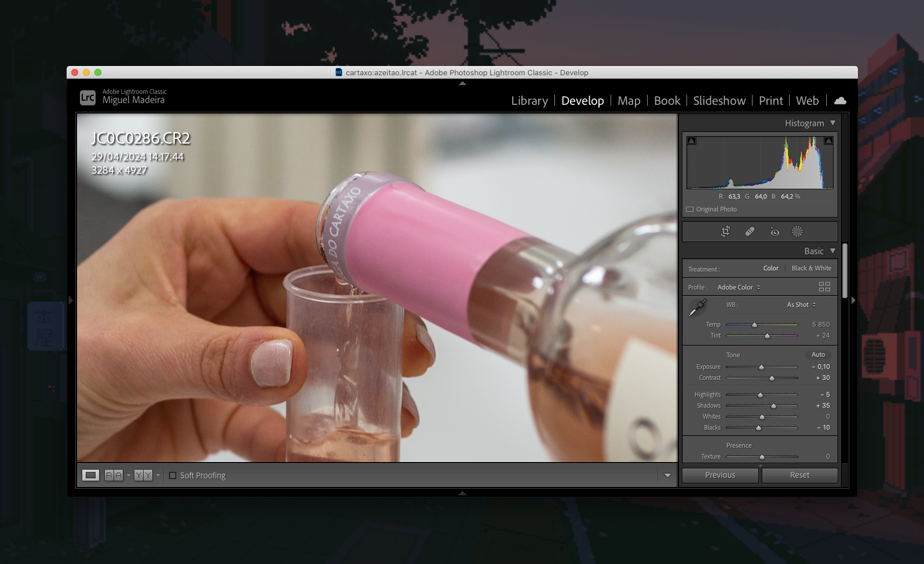This screenshot has height=564, width=924.
Task: Select the Develop module
Action: coord(583,101)
